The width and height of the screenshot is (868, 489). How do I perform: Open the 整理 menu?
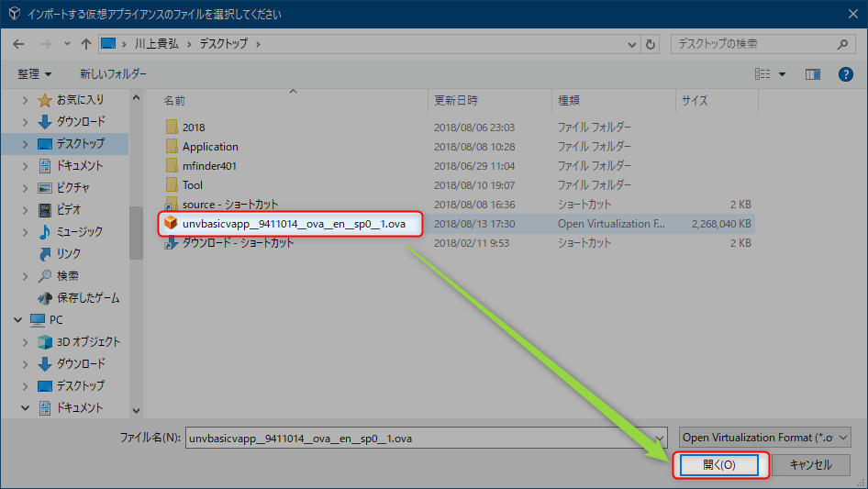click(34, 73)
